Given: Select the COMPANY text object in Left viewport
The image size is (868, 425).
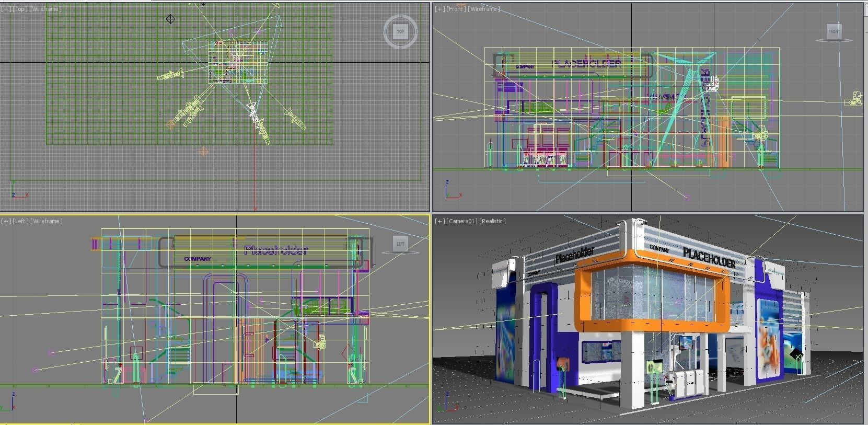Looking at the screenshot, I should (x=198, y=259).
